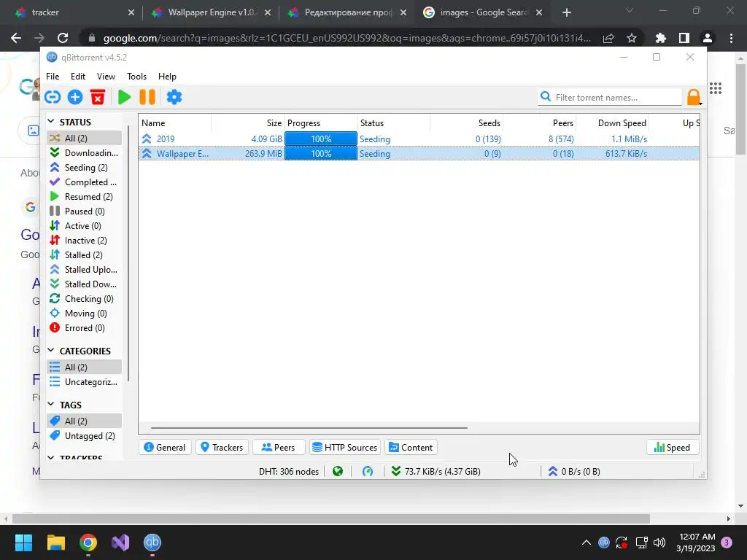Select the 2019 torrent row
Image resolution: width=747 pixels, height=560 pixels.
click(x=419, y=139)
